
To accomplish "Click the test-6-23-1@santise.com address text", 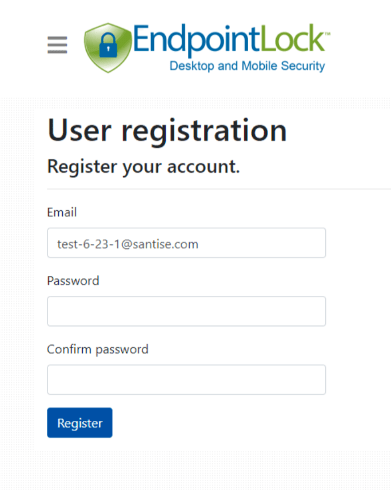I will click(x=128, y=244).
